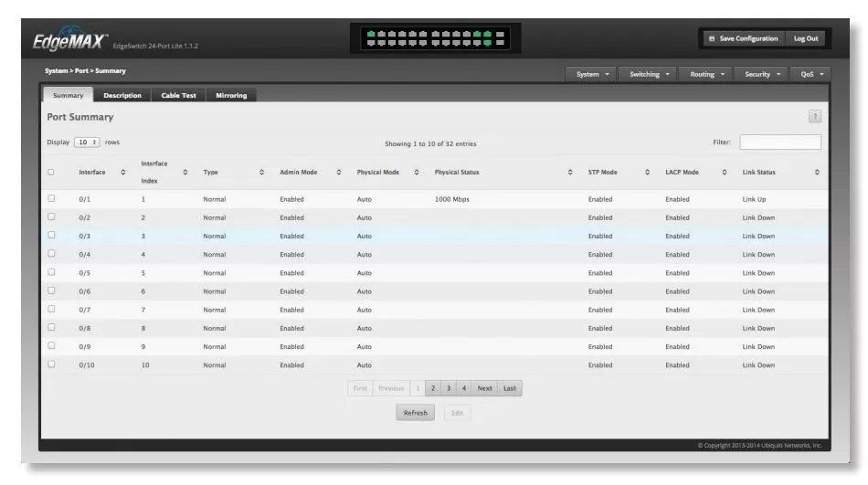Switch to the Cable Test tab
Screen dimensions: 868x485
(178, 95)
